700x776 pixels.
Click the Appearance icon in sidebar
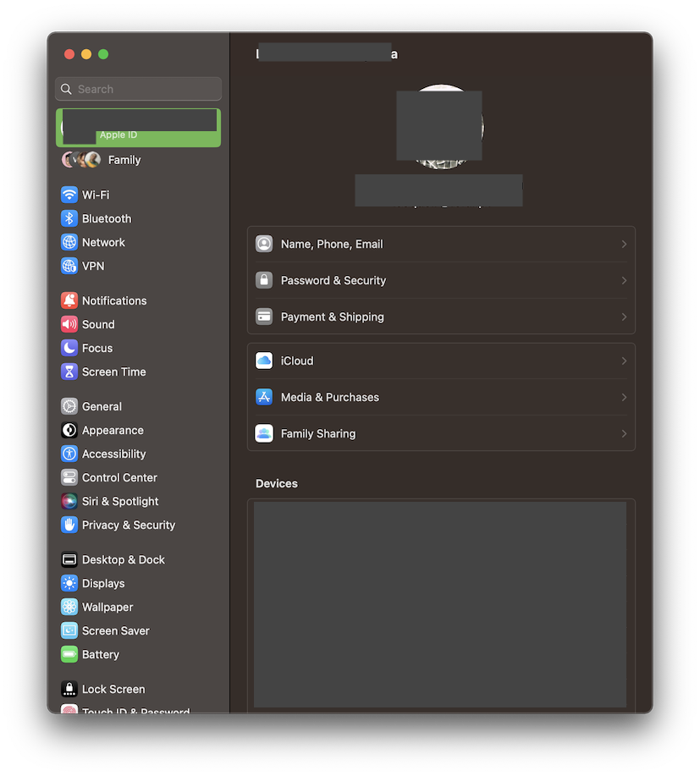[69, 430]
